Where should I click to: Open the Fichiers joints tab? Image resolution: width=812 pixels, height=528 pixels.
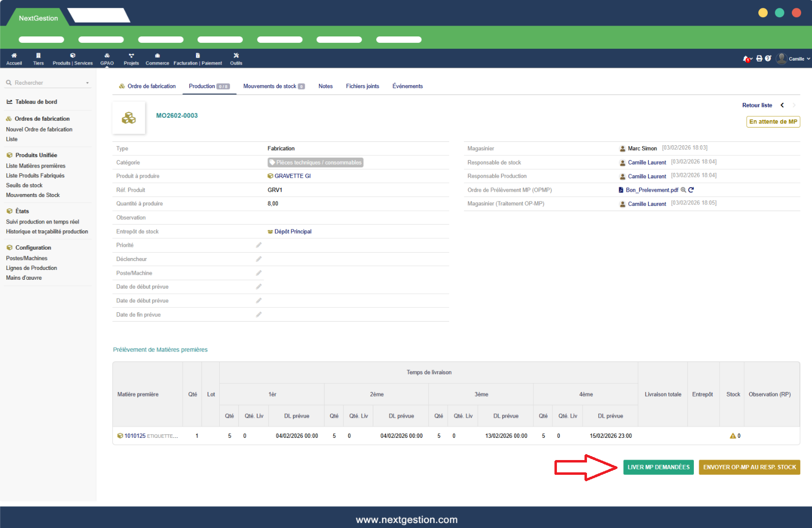point(362,86)
